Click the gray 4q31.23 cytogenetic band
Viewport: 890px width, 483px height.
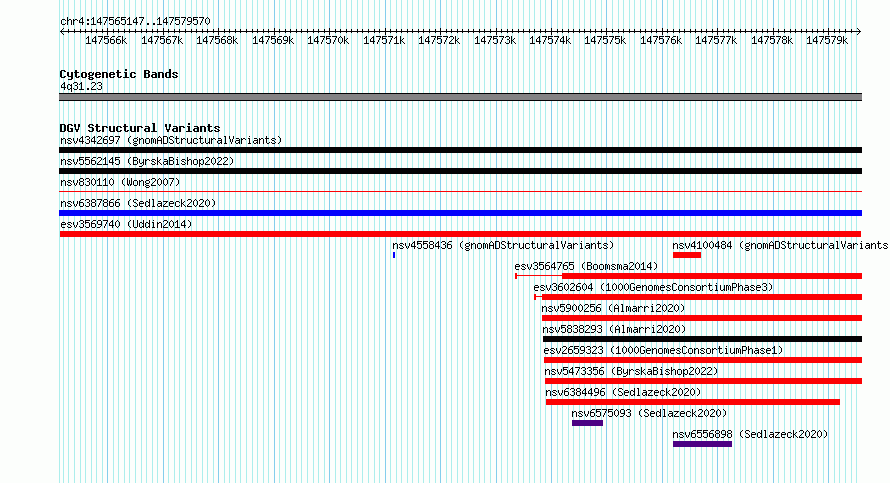point(460,97)
